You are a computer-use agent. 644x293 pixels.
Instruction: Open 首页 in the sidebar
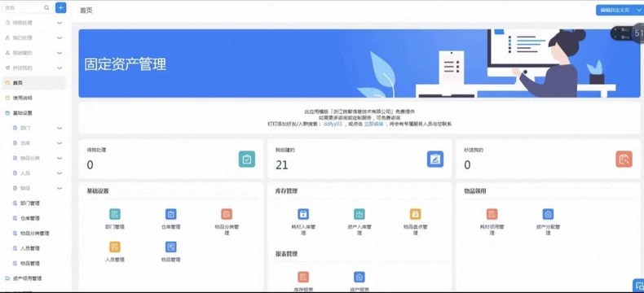33,83
